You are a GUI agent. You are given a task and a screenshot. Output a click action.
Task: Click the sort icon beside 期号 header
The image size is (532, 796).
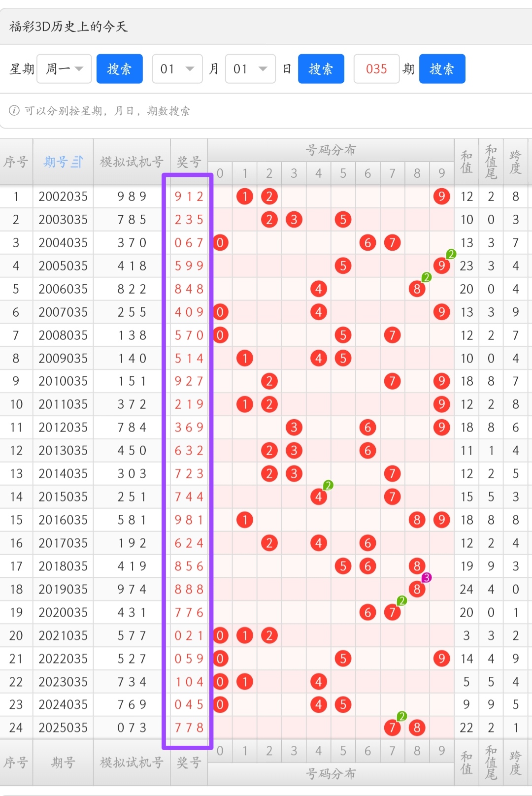[x=77, y=162]
